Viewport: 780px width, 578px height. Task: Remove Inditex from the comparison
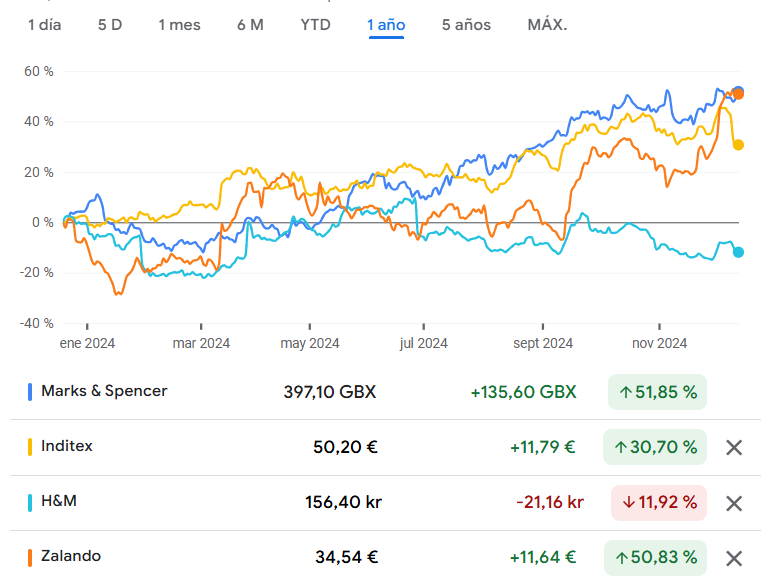click(733, 448)
